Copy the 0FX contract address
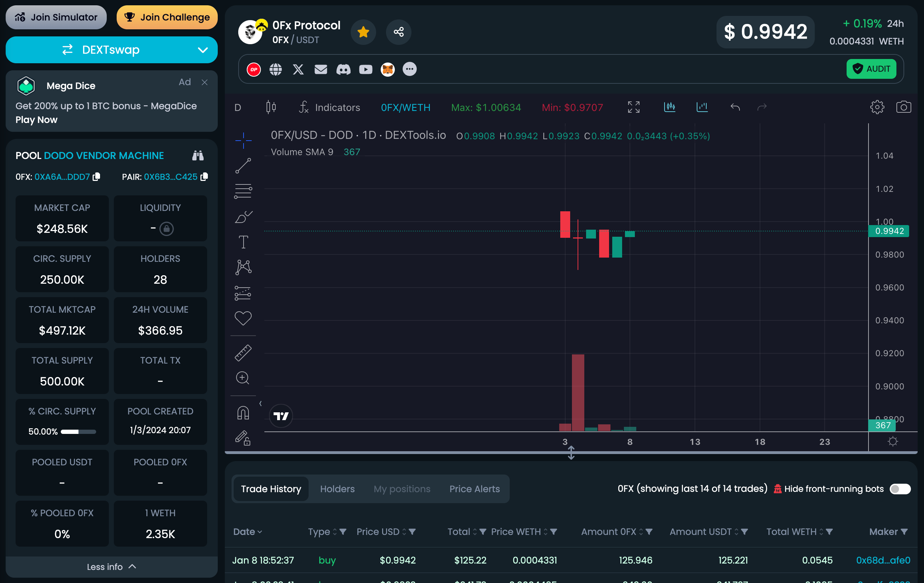This screenshot has width=924, height=583. [x=96, y=176]
